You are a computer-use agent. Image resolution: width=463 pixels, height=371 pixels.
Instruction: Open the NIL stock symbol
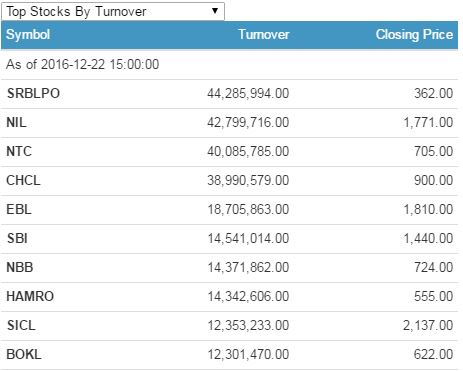point(16,122)
